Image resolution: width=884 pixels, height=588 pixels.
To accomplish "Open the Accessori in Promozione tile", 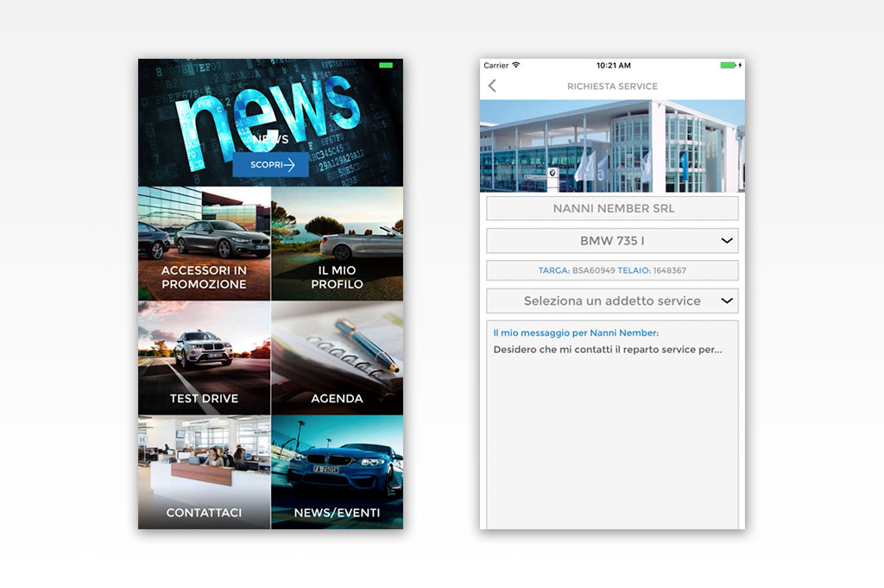I will pyautogui.click(x=204, y=243).
